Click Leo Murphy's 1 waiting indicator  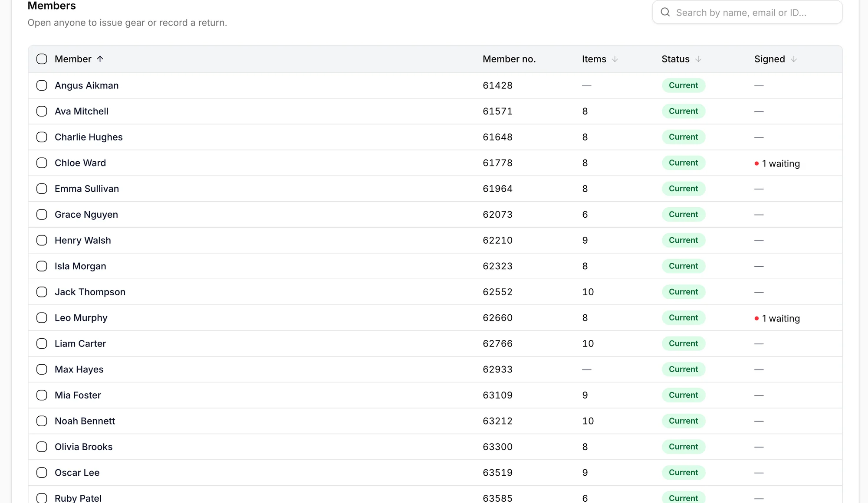pyautogui.click(x=777, y=318)
